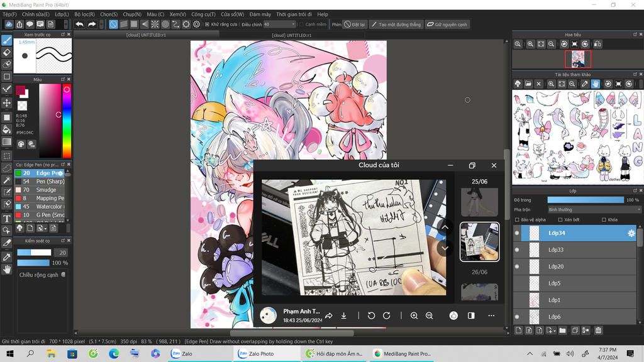This screenshot has width=644, height=362.
Task: Open Pha trộn blend mode dropdown
Action: pos(594,210)
